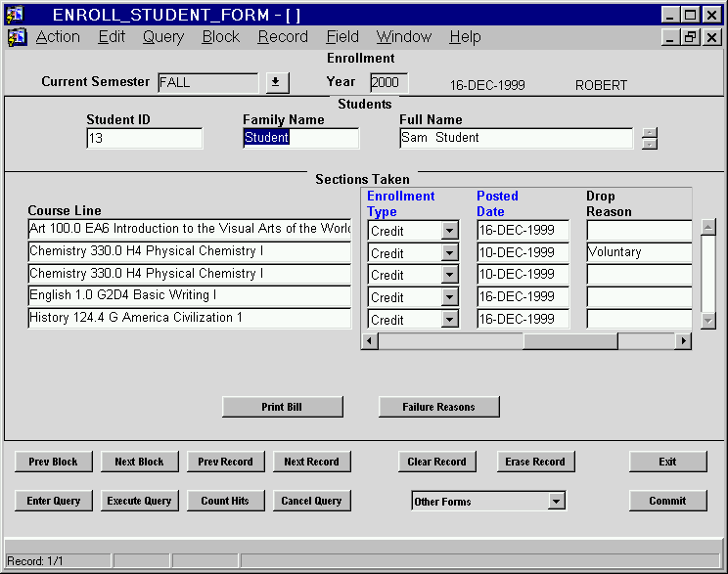Open the Window menu
Viewport: 728px width, 574px height.
[403, 36]
